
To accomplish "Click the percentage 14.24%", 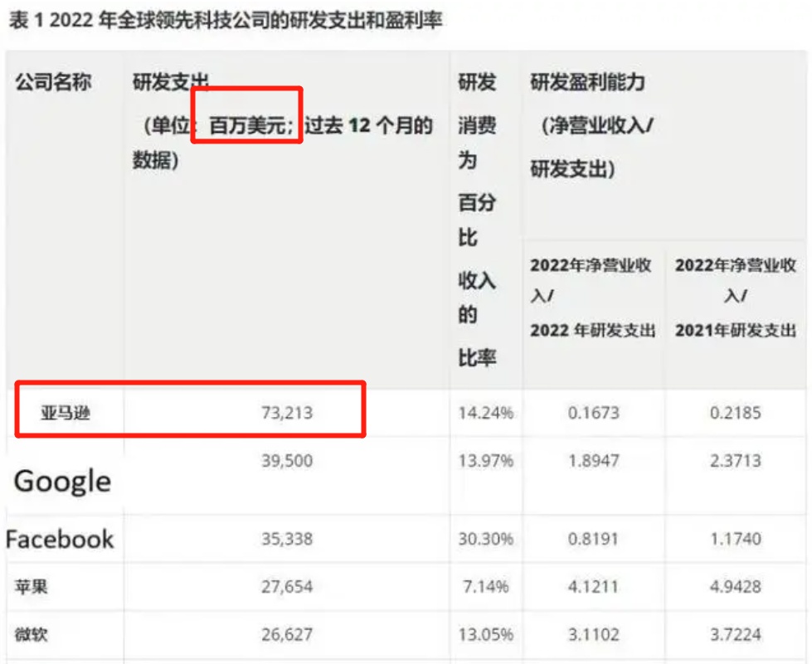I will [x=486, y=413].
